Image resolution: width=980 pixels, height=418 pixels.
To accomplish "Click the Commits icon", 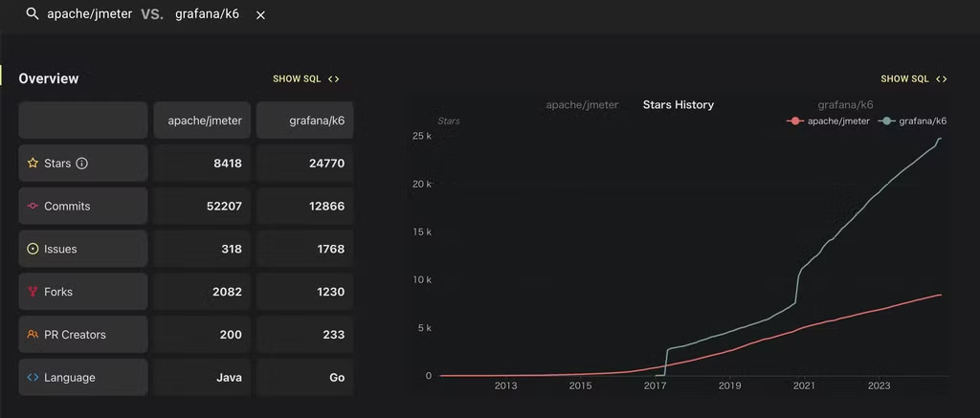I will 33,207.
